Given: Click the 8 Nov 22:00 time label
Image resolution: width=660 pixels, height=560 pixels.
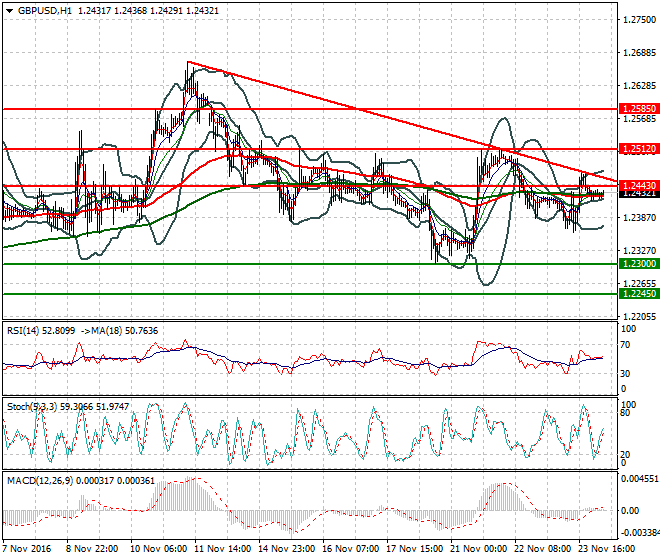Looking at the screenshot, I should (x=92, y=549).
